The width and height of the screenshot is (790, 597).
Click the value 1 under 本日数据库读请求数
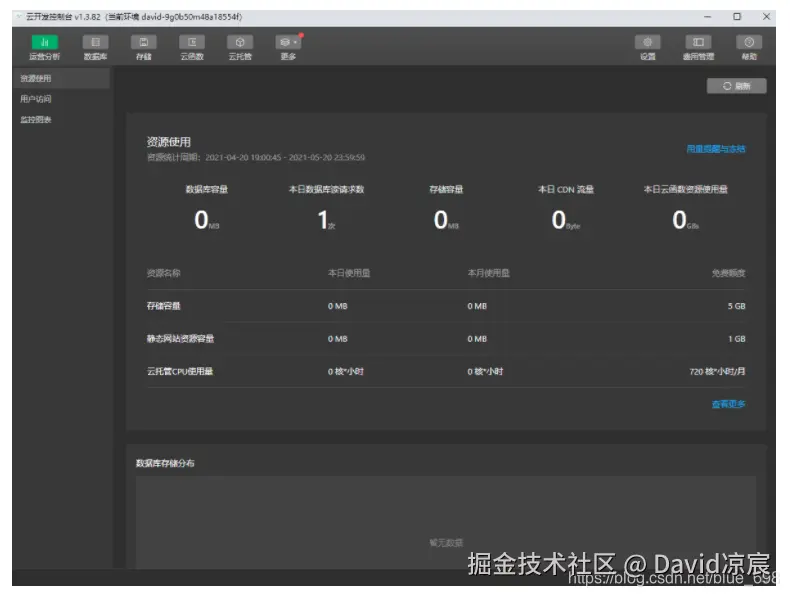click(x=323, y=220)
